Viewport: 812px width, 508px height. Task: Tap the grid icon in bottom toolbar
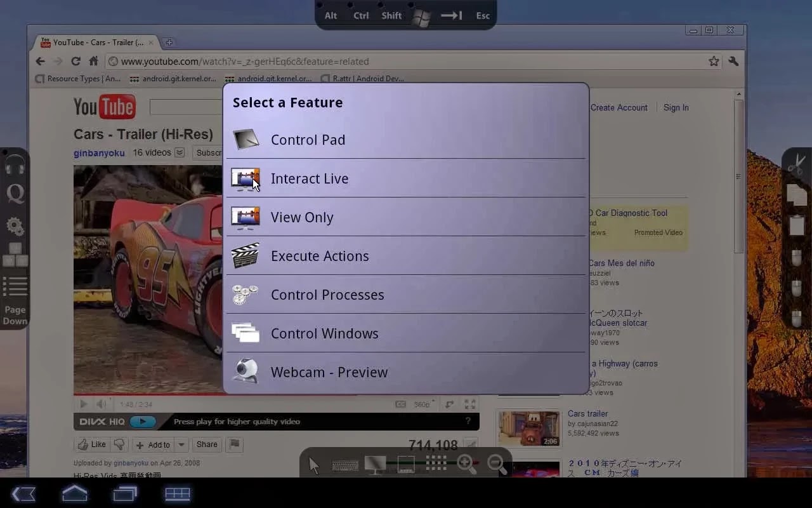(x=436, y=463)
